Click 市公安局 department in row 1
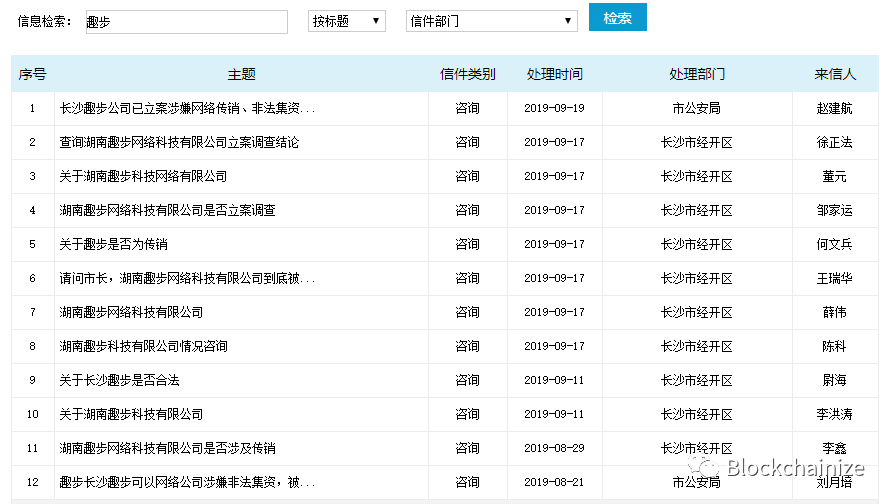Screen dimensions: 893x504 tap(697, 108)
